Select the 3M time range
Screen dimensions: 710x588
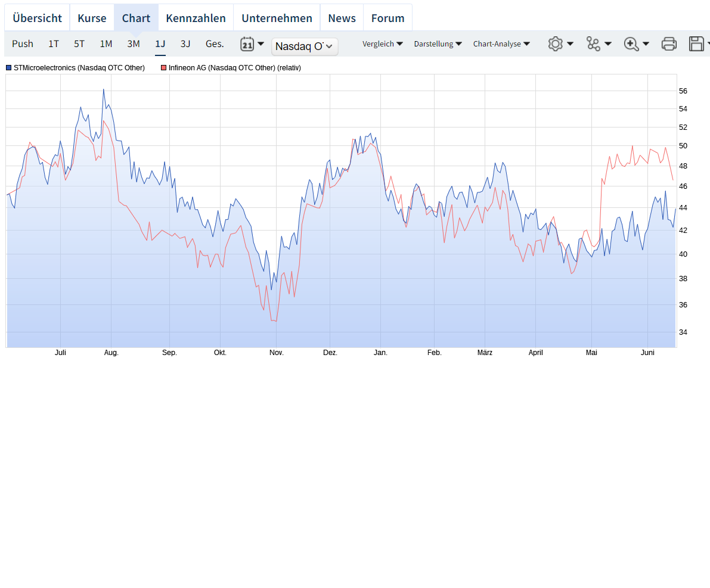click(x=134, y=43)
